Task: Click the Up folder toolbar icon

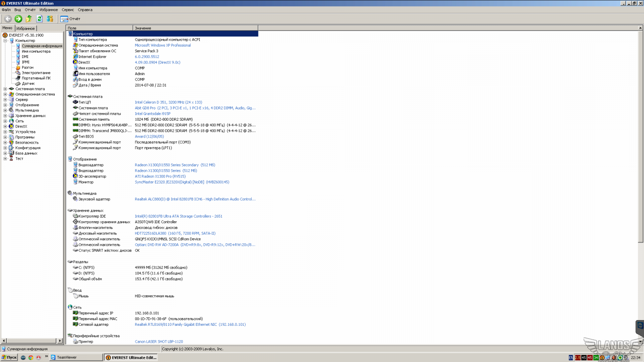Action: click(29, 19)
